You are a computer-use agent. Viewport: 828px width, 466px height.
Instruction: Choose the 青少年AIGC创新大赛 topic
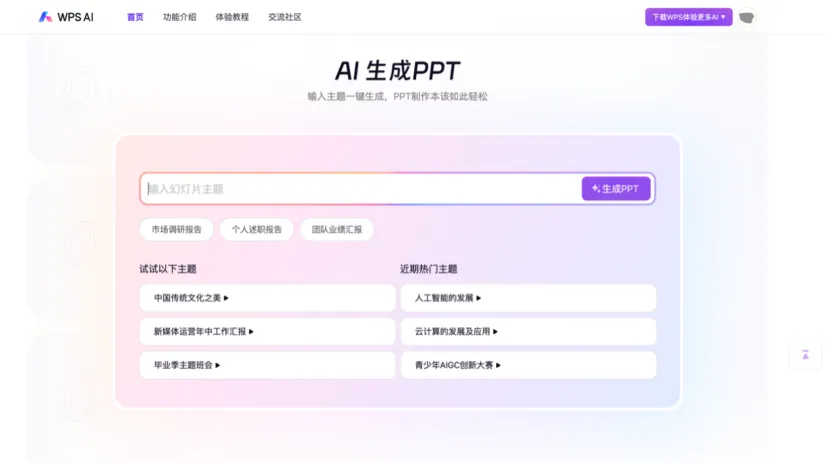point(531,367)
